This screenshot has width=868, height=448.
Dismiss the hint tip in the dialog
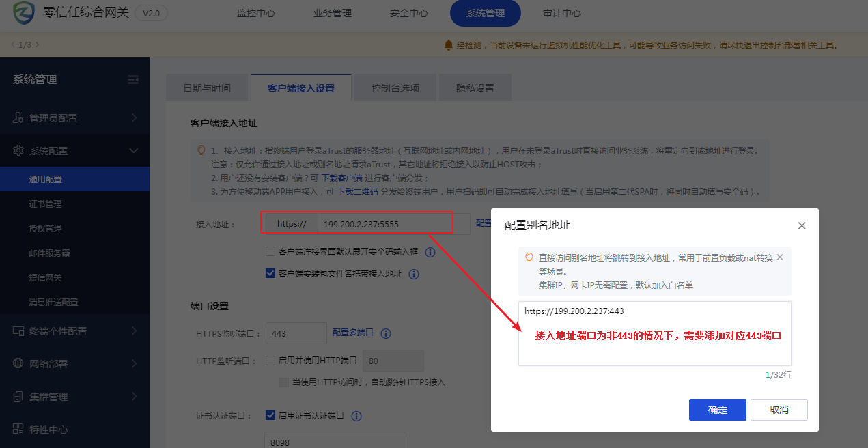[780, 257]
